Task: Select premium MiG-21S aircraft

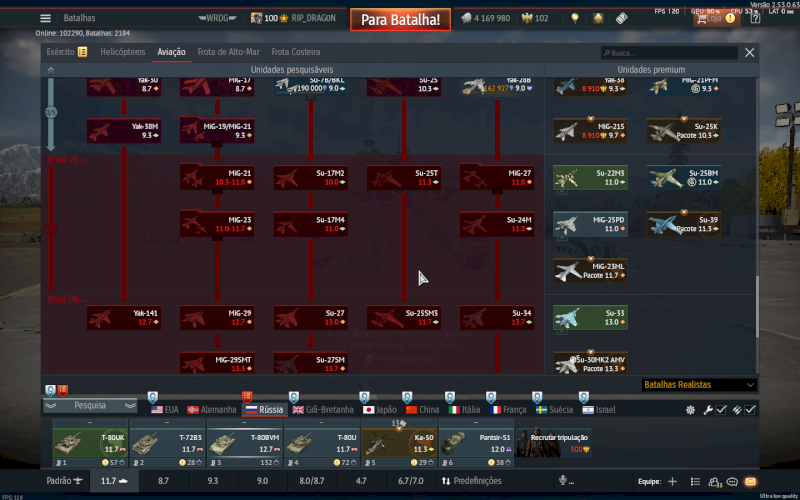Action: tap(590, 131)
